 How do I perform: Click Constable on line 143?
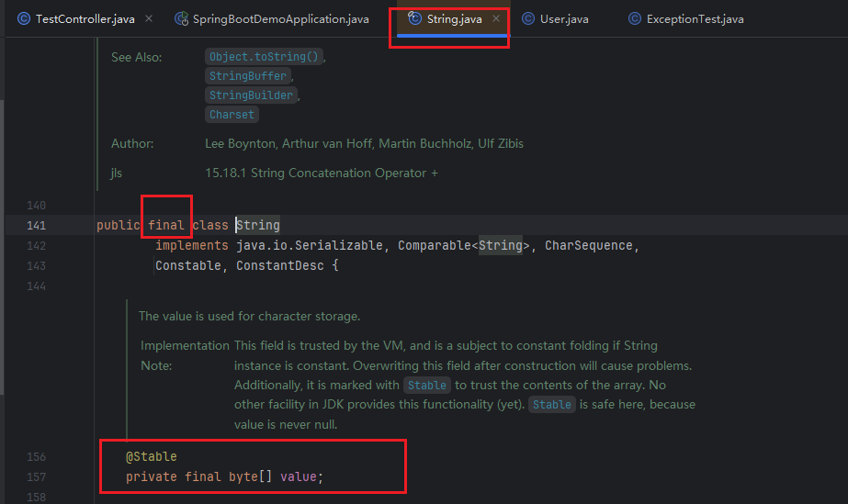[x=188, y=266]
